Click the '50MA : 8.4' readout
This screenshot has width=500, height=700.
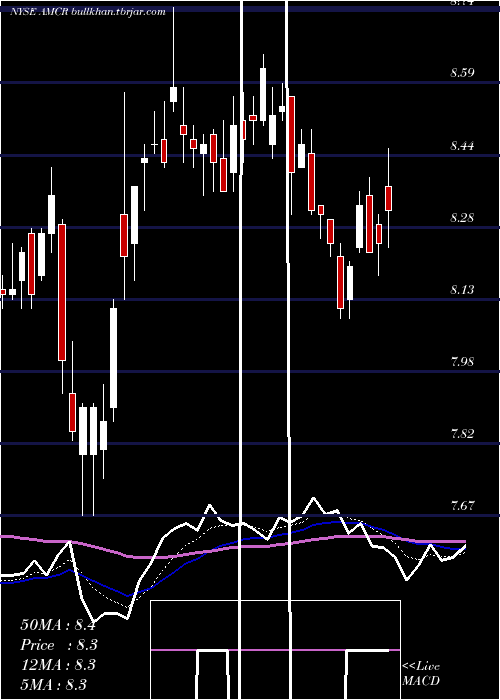(58, 625)
